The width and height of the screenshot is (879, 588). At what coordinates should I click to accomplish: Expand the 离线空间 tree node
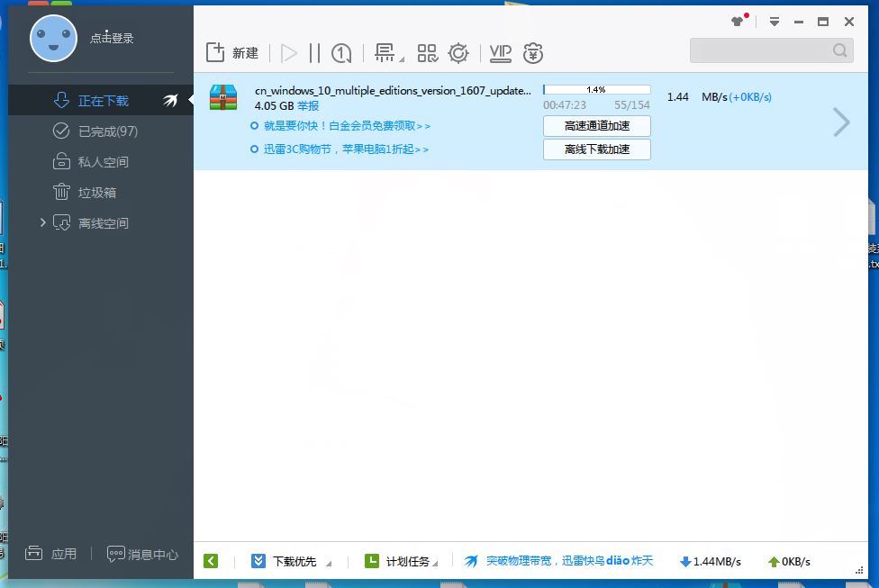tap(42, 222)
